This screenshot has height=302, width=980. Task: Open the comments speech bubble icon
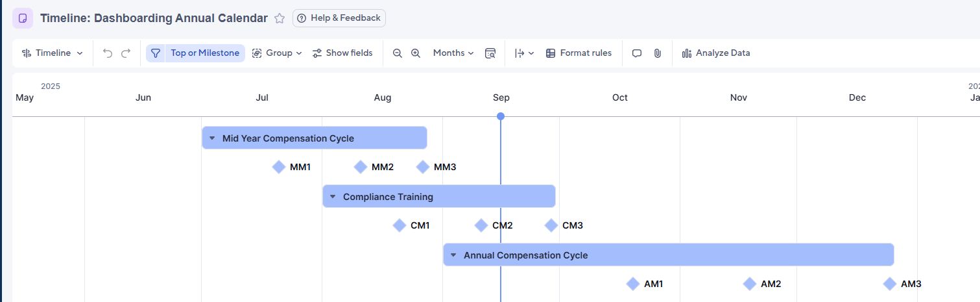637,53
